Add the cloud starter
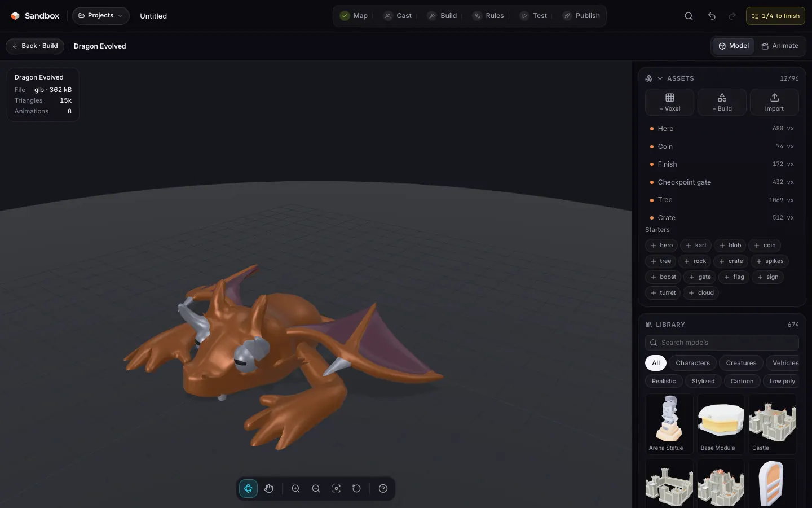The image size is (812, 508). click(701, 293)
